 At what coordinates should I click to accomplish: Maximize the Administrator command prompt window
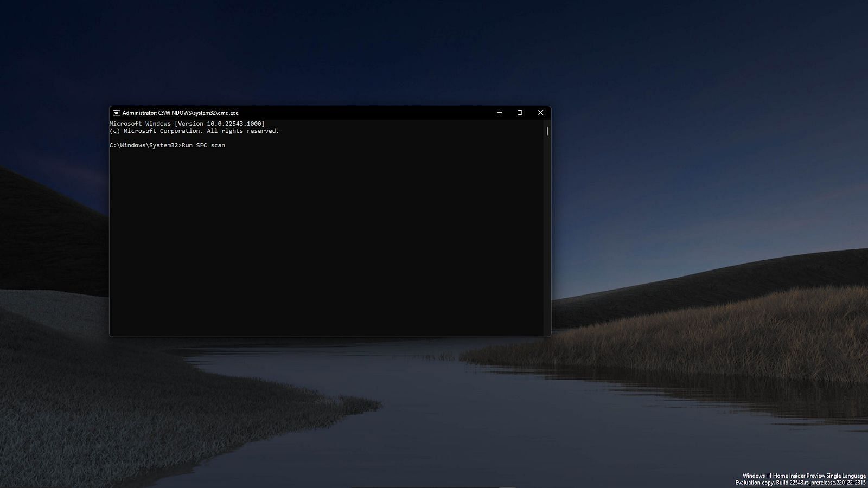click(520, 113)
